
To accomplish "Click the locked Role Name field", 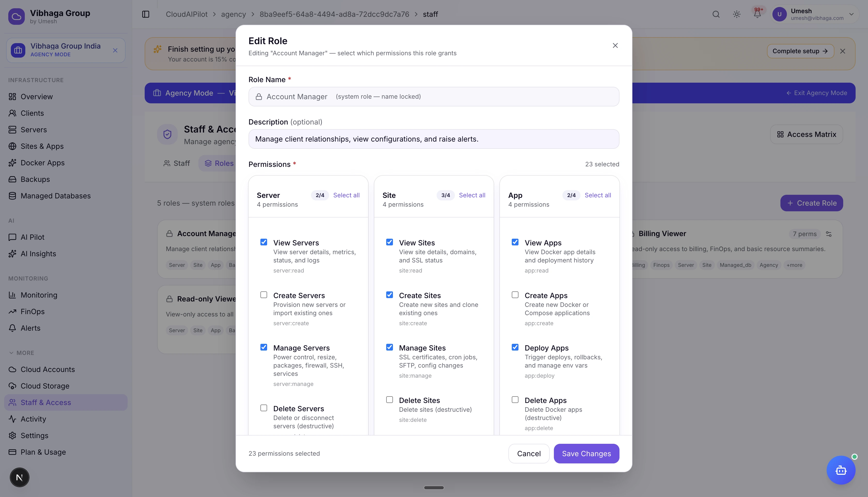I will (434, 97).
